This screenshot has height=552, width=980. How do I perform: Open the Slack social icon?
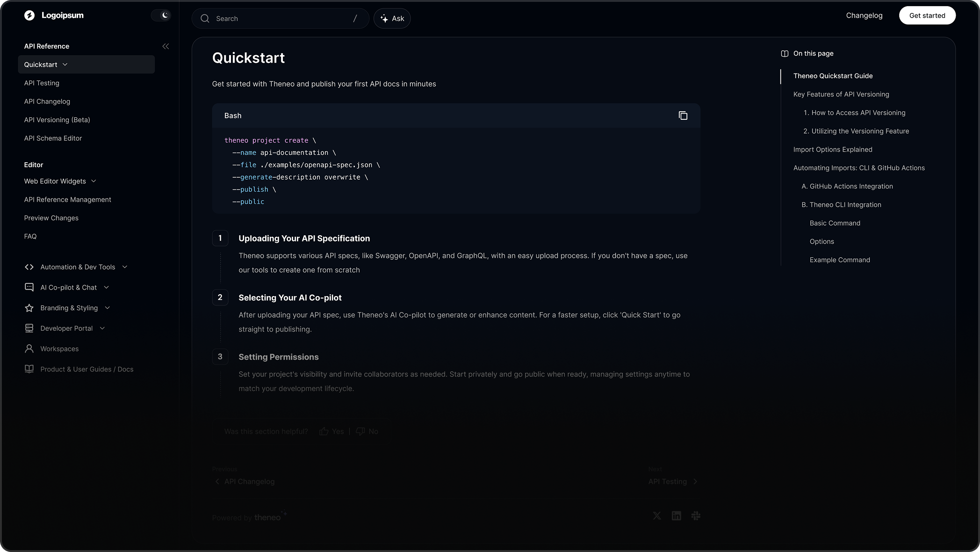[696, 516]
